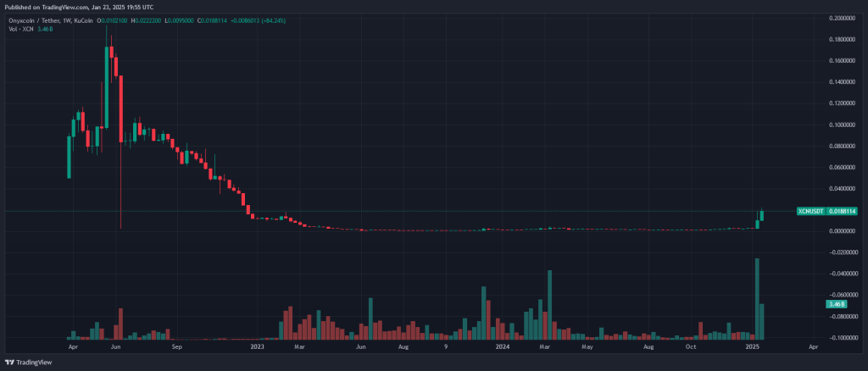Click the 0.0000000 price axis label
Viewport: 868px width, 371px height.
click(x=842, y=231)
